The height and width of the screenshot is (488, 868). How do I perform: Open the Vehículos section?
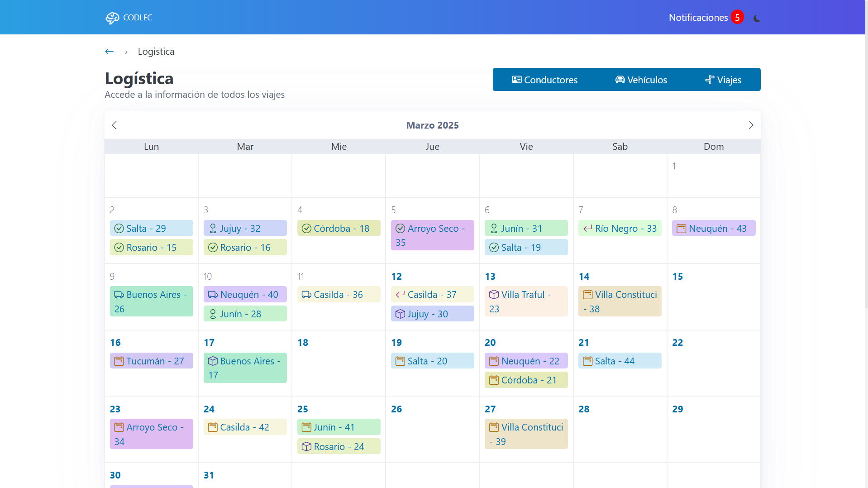click(641, 80)
